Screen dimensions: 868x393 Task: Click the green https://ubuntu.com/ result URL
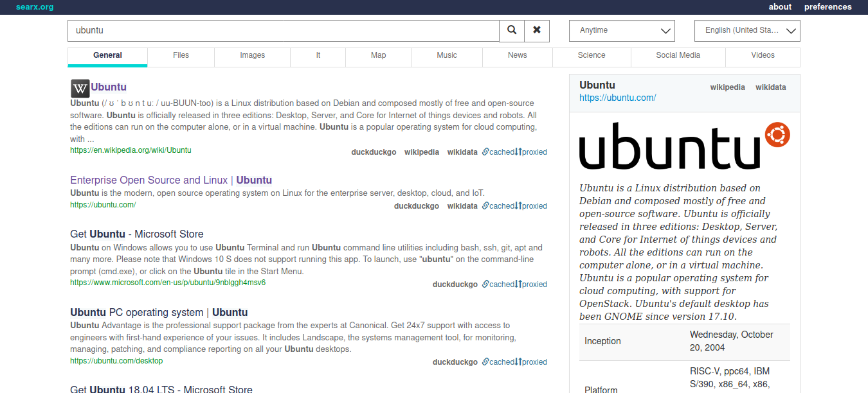click(103, 205)
